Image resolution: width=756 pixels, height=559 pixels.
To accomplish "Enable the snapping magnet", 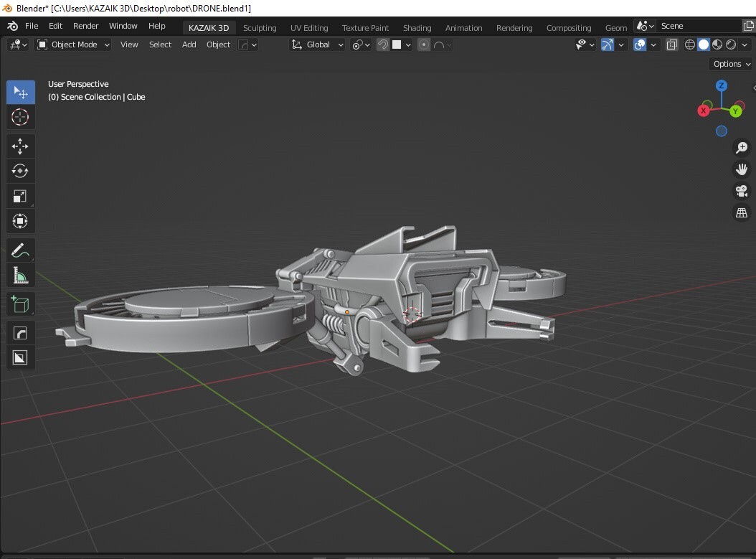I will (384, 44).
